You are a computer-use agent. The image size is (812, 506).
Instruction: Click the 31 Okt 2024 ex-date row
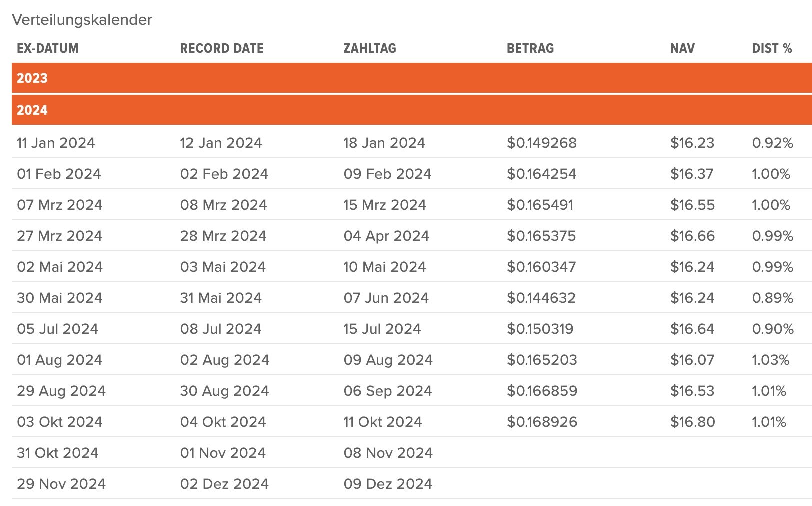pyautogui.click(x=58, y=453)
